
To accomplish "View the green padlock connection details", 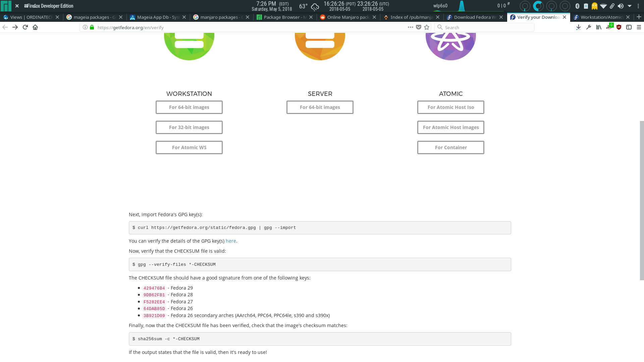I will 92,27.
